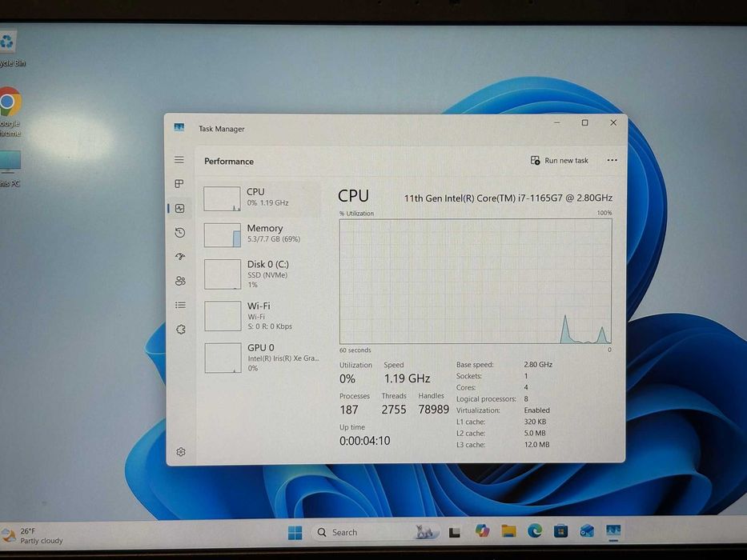The width and height of the screenshot is (747, 560).
Task: Click the Base speed value 2.80 GHz
Action: click(538, 364)
